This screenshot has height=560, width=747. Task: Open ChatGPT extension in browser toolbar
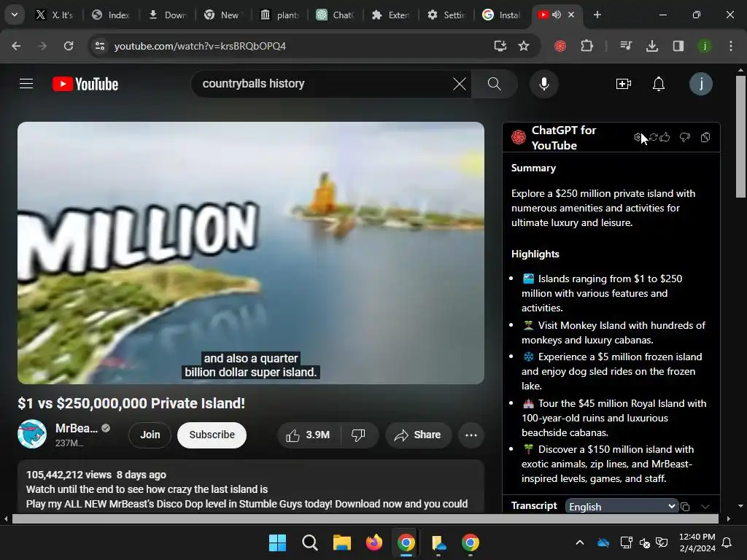click(560, 46)
